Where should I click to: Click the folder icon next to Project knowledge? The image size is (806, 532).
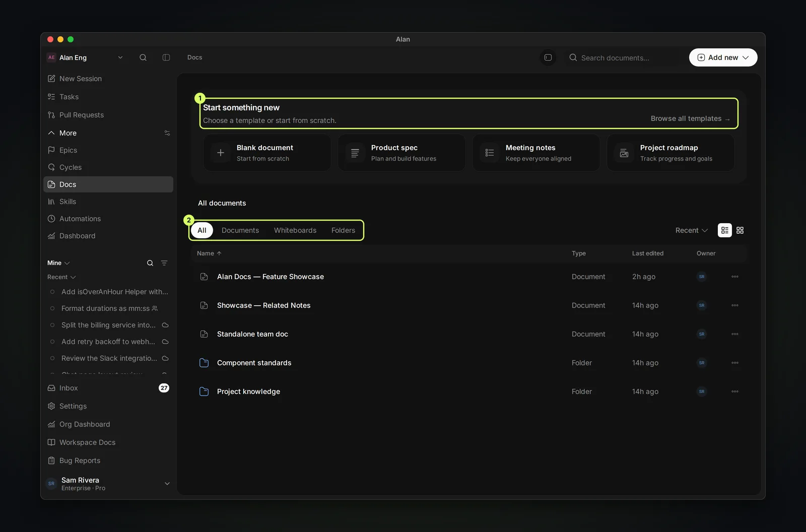coord(204,391)
